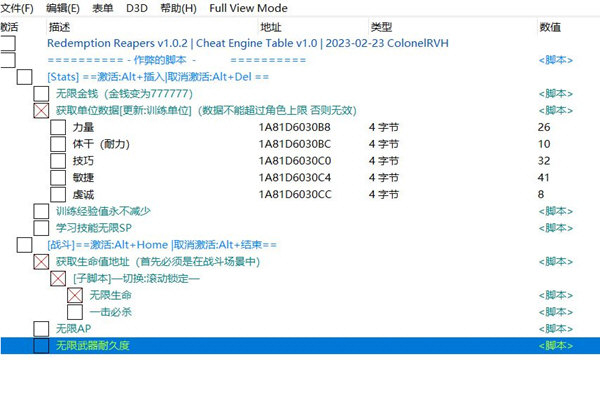The image size is (600, 415).
Task: Click the value 26 for 力量
Action: [543, 127]
